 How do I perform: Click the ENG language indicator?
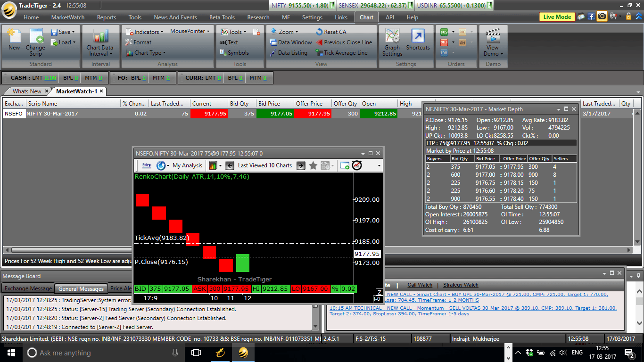pyautogui.click(x=577, y=353)
